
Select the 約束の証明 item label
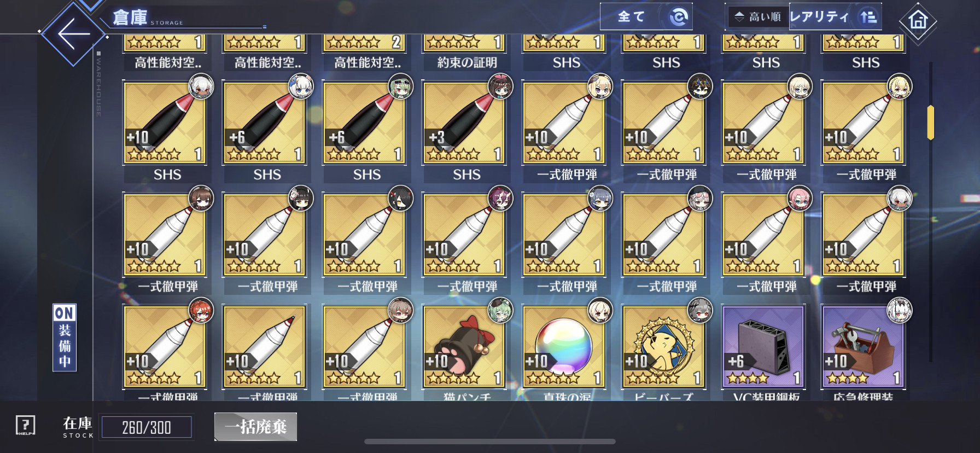[467, 63]
